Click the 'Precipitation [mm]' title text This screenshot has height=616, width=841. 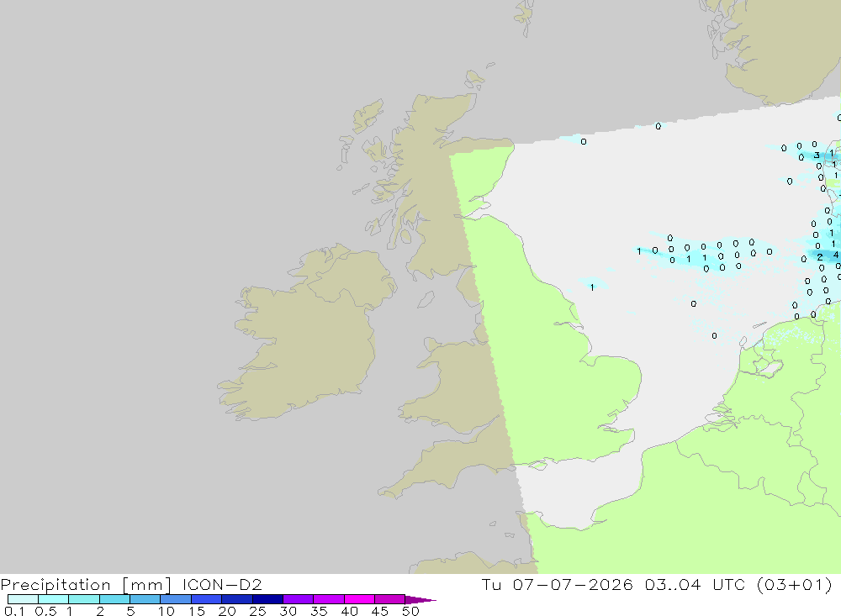(86, 585)
